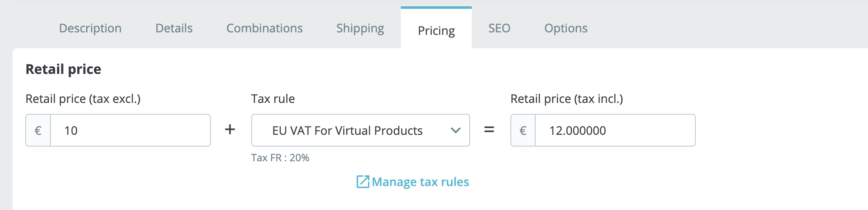Screen dimensions: 868x210
Task: Switch to the Details tab
Action: click(174, 28)
